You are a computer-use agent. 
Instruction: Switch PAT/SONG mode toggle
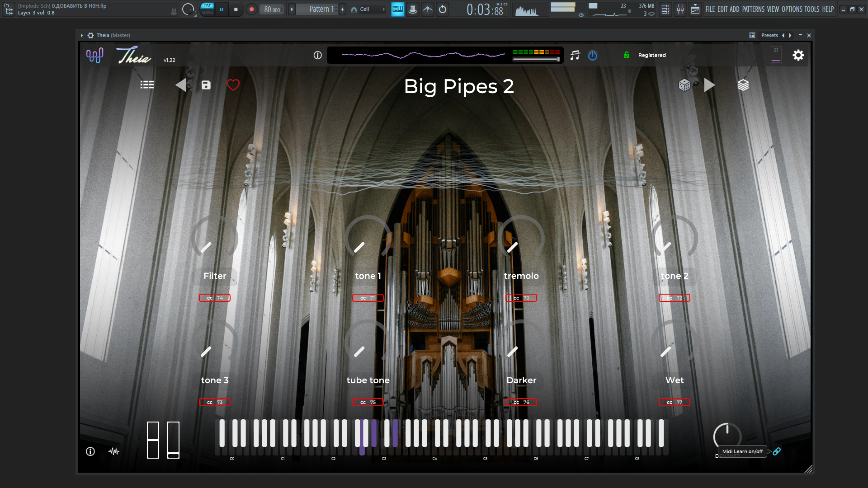(208, 9)
